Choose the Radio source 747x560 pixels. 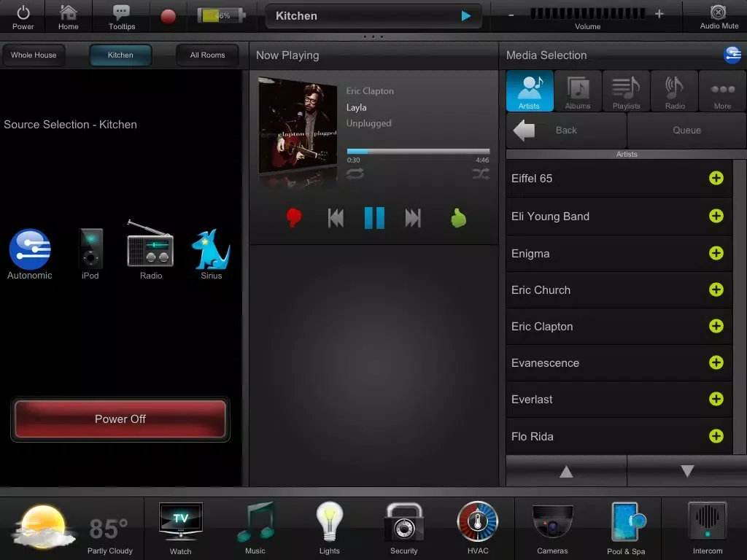coord(150,251)
